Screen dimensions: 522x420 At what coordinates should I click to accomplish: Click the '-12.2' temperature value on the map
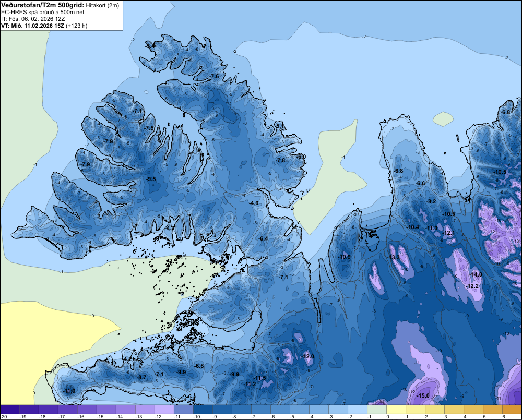472,286
